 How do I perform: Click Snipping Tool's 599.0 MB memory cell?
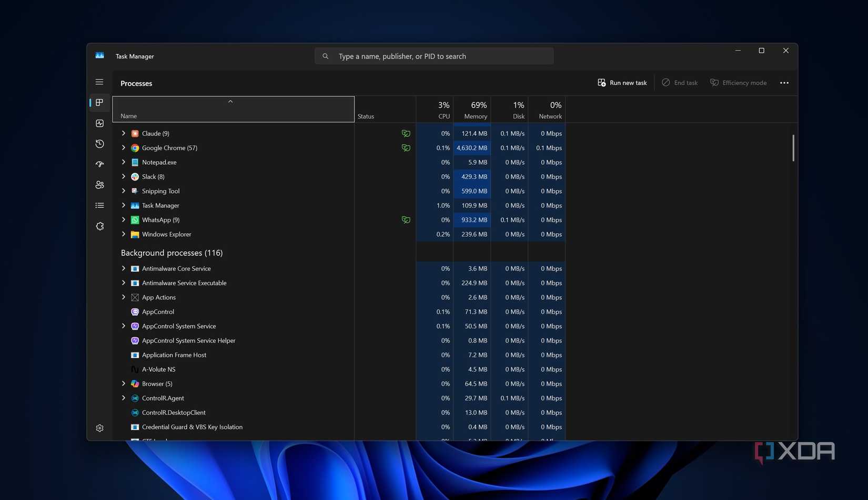tap(472, 191)
